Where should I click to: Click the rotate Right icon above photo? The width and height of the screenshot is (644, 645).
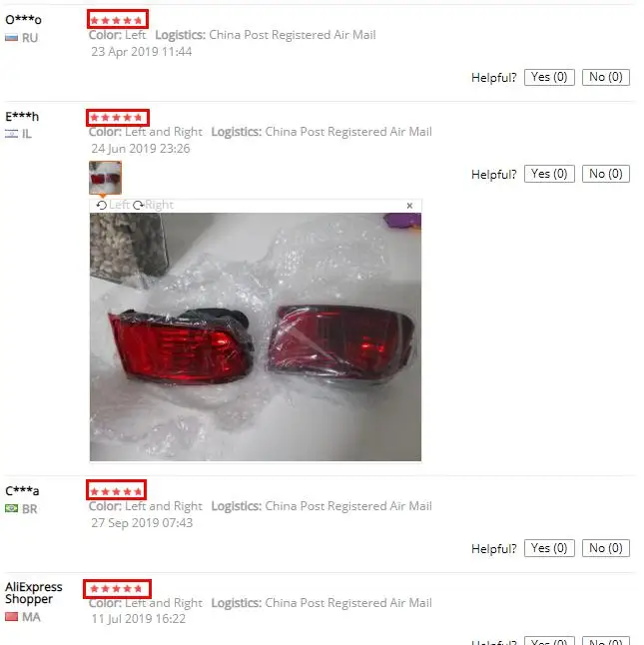[x=139, y=205]
